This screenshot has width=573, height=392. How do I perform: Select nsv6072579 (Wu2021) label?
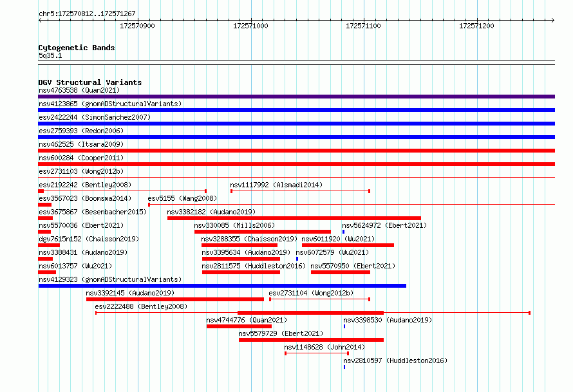pyautogui.click(x=332, y=252)
